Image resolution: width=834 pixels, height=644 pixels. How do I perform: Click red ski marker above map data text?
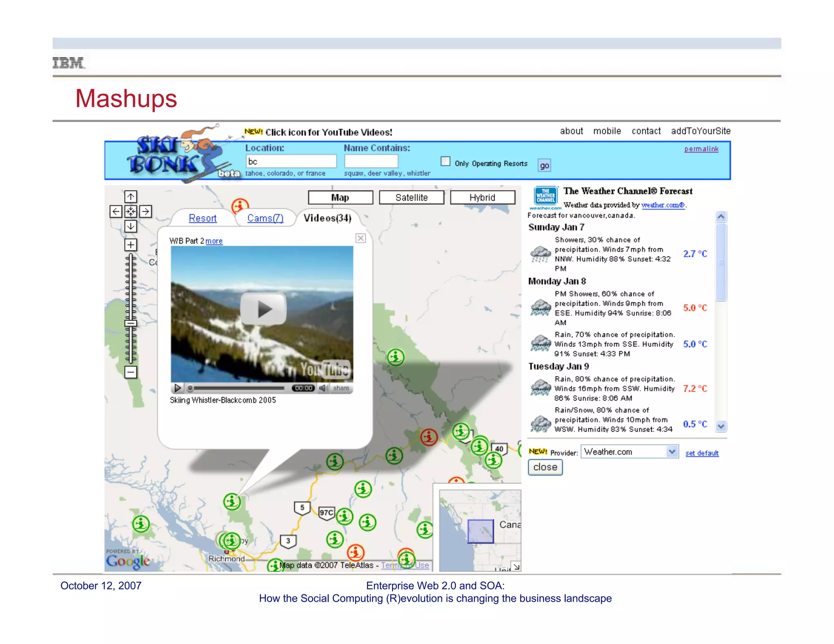(356, 552)
